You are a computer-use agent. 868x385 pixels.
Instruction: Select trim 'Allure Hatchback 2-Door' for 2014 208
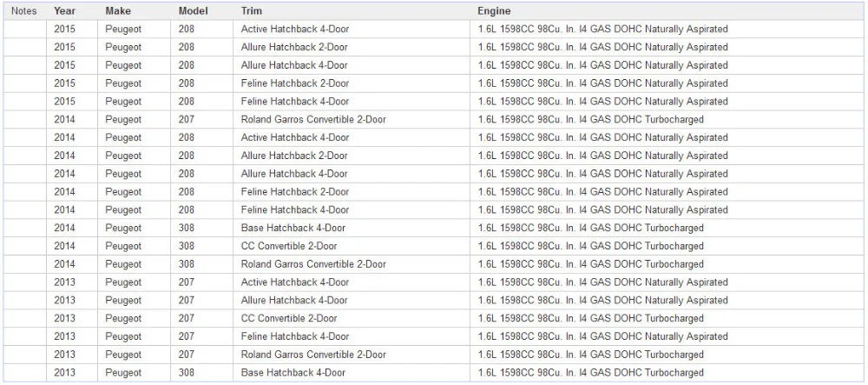click(294, 156)
